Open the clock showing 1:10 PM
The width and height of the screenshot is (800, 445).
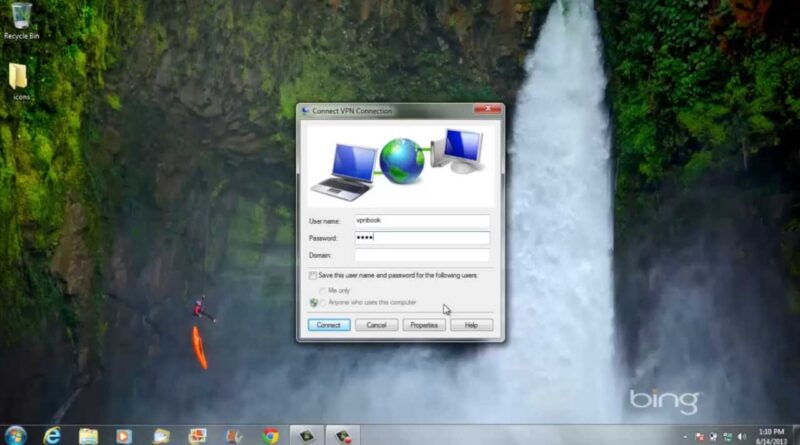click(x=771, y=436)
